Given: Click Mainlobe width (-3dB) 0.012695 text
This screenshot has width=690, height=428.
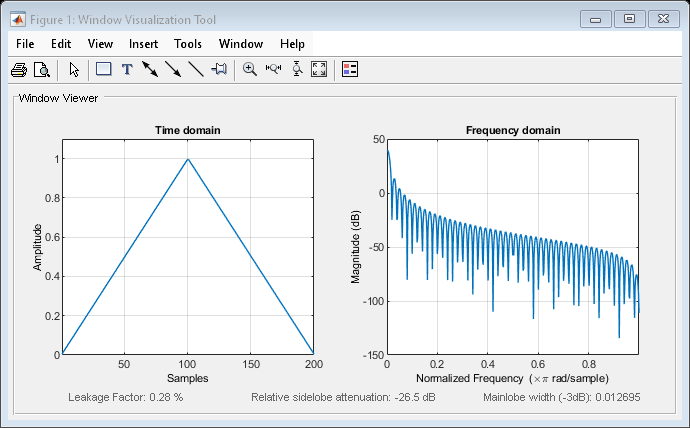Looking at the screenshot, I should pos(562,397).
